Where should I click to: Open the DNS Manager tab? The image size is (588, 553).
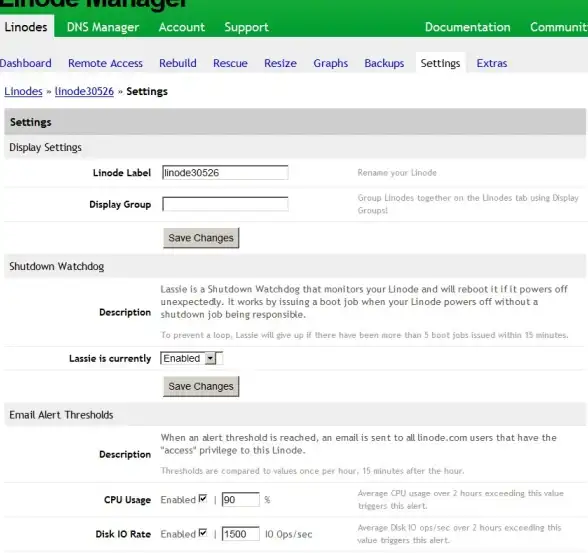[x=103, y=27]
